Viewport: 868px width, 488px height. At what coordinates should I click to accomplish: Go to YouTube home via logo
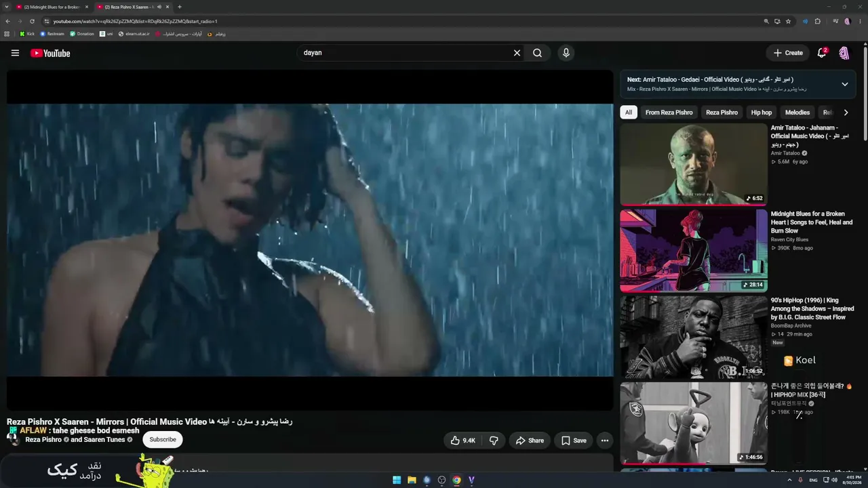tap(50, 53)
